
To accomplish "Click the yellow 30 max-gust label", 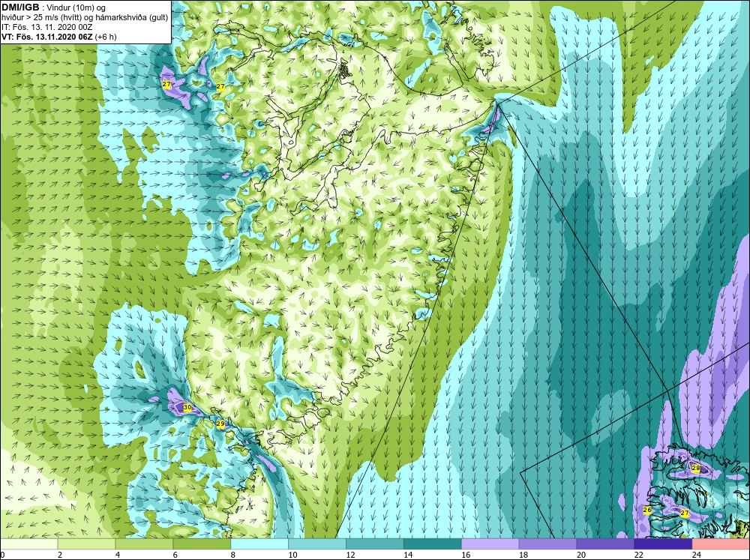I will tap(187, 408).
